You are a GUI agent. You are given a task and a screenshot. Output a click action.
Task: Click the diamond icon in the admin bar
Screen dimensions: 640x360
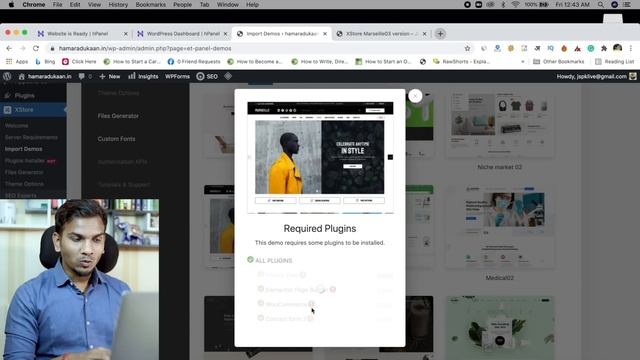pos(228,76)
